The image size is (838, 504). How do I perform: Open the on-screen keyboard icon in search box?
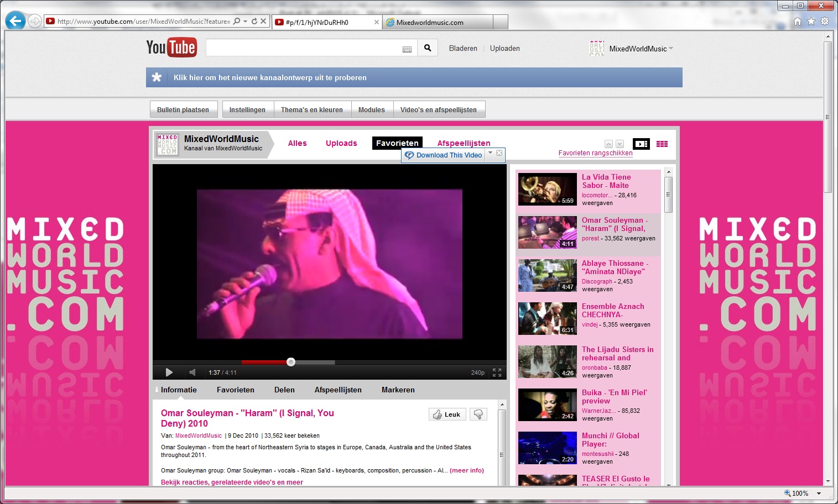click(407, 49)
